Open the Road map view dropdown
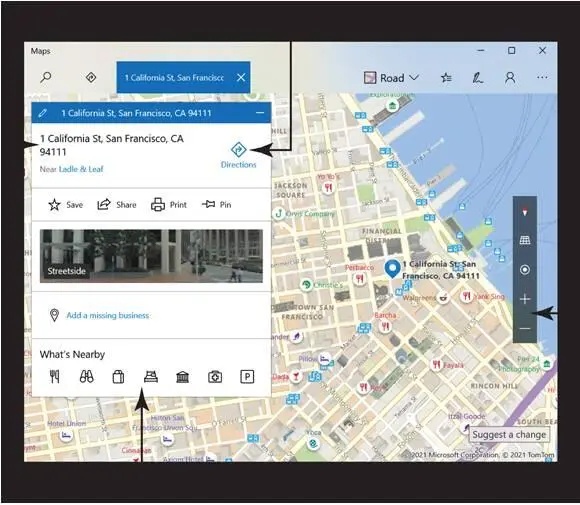The image size is (580, 505). click(x=391, y=78)
